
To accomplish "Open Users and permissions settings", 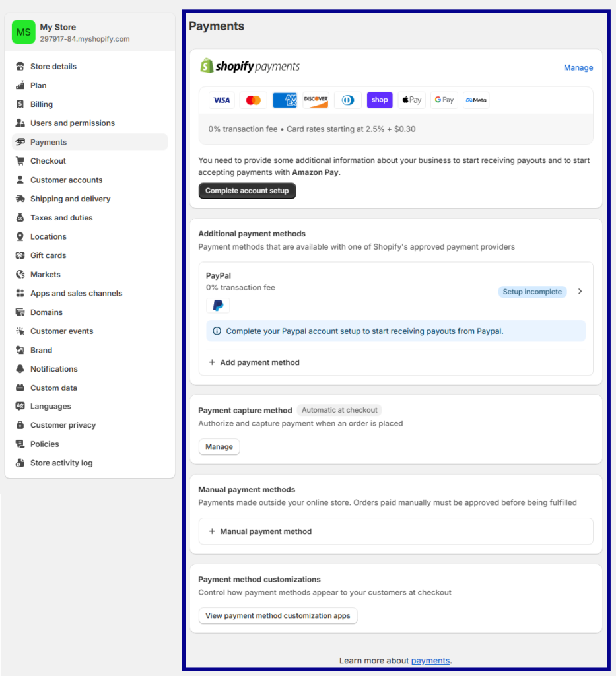I will coord(90,123).
